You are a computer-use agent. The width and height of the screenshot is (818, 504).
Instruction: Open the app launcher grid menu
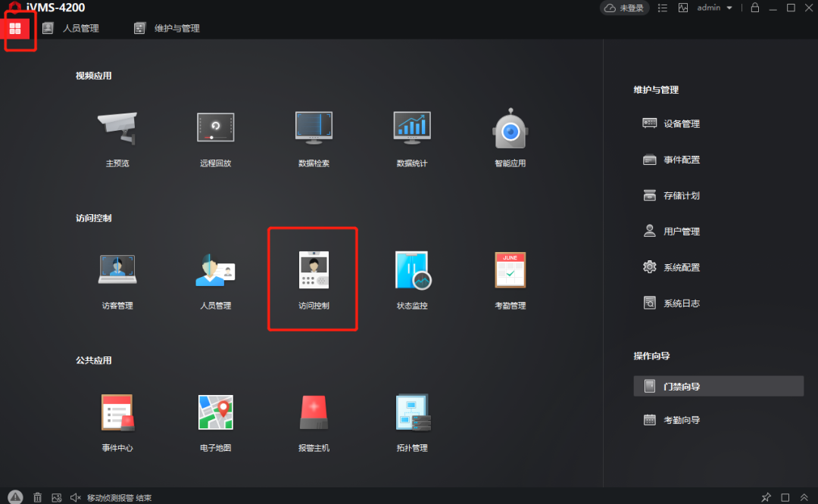[16, 28]
